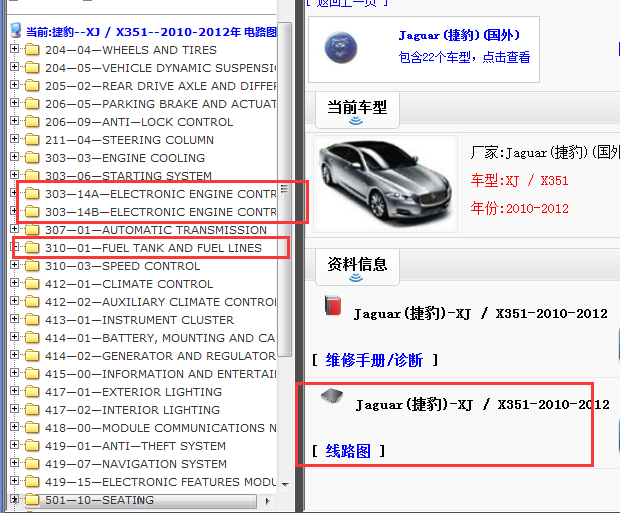Open the 303—14B—ELECTRONIC ENGINE CONTROL folder
The height and width of the screenshot is (513, 620).
pos(161,212)
